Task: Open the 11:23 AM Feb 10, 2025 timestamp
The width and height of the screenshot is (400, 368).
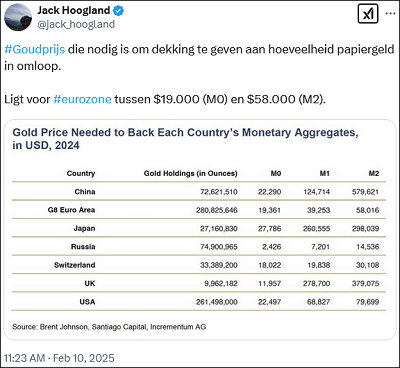Action: pos(59,358)
